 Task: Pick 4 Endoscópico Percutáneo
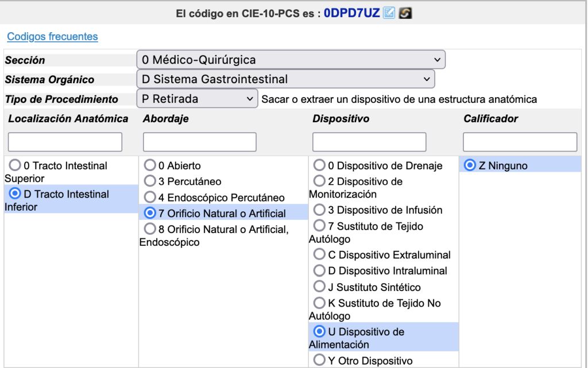(150, 197)
